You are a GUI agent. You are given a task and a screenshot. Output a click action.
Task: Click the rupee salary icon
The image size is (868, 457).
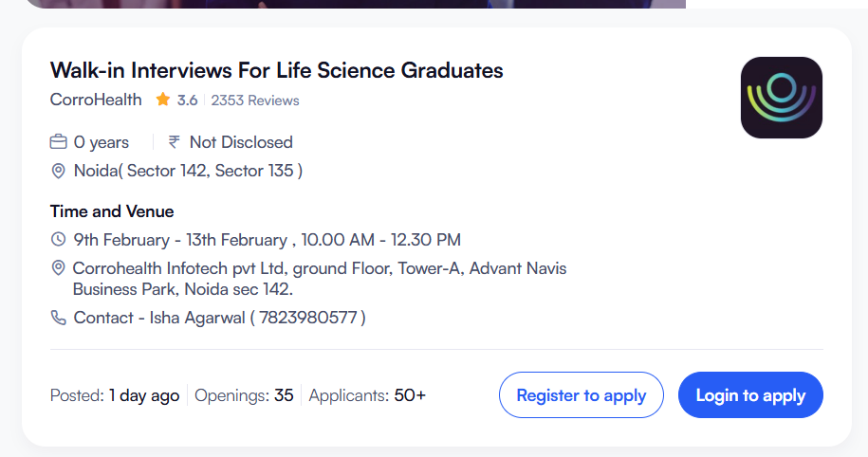pyautogui.click(x=175, y=142)
